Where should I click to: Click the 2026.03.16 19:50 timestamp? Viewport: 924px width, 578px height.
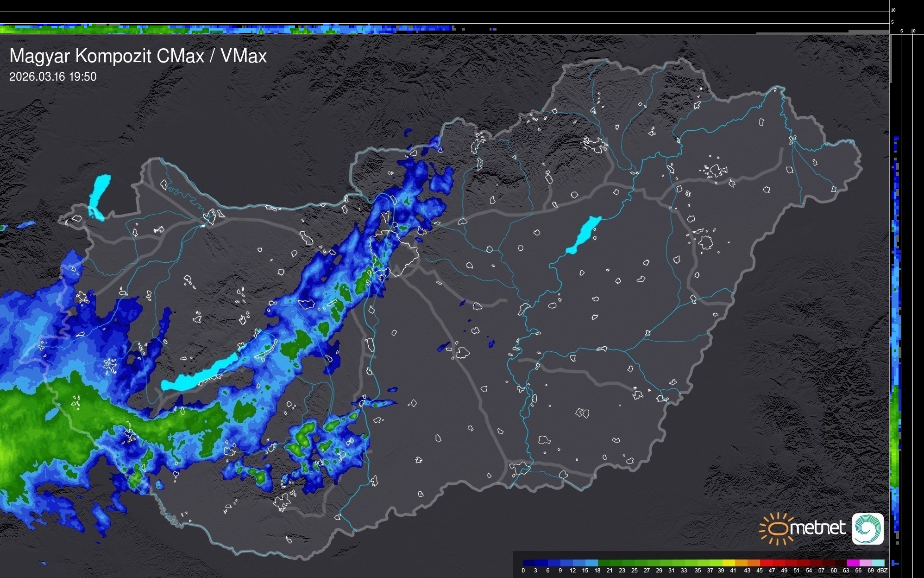click(53, 77)
